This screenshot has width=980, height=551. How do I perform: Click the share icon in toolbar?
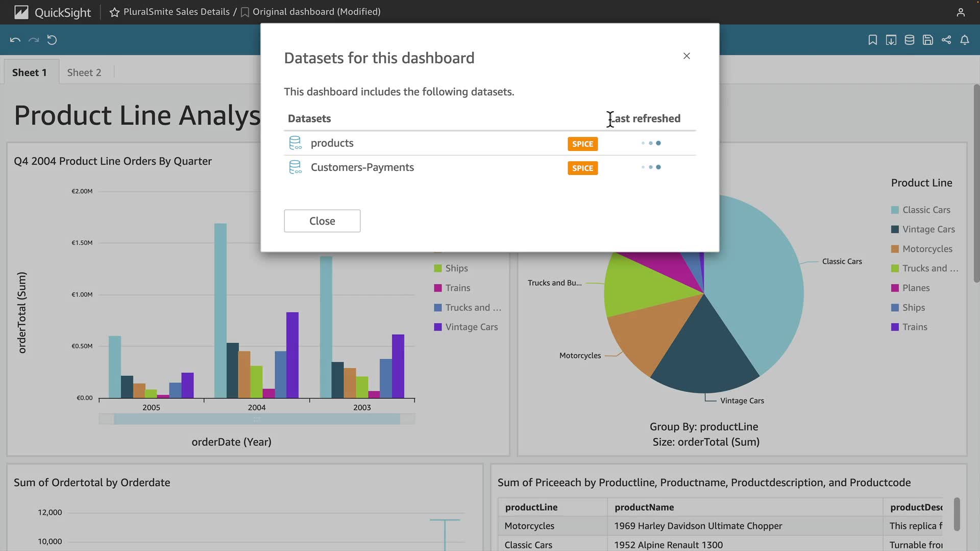[x=946, y=40]
